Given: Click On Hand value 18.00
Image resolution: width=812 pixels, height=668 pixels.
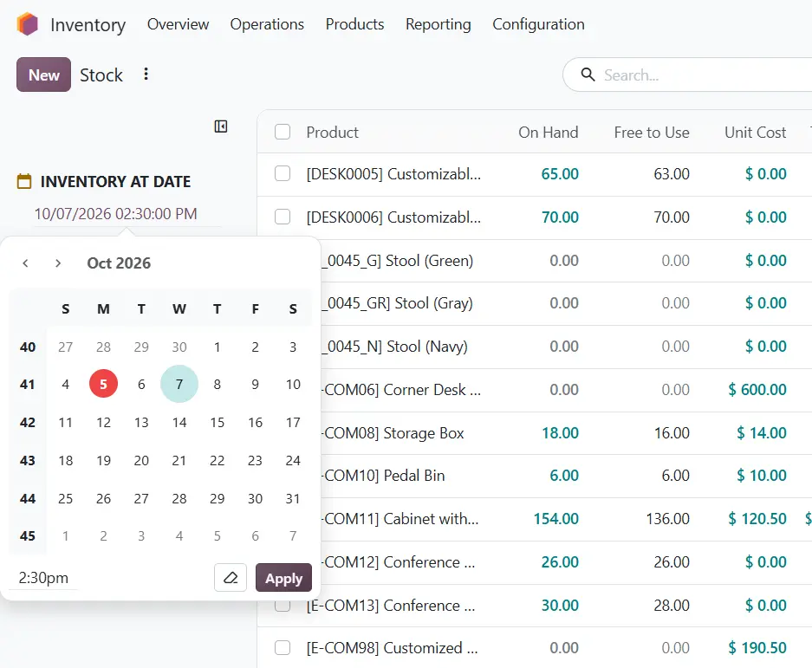Looking at the screenshot, I should point(561,433).
